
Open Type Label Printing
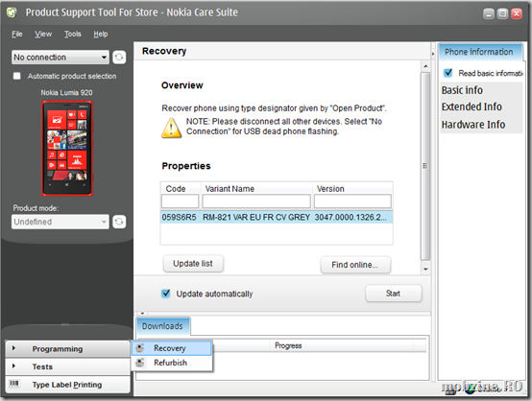coord(67,385)
